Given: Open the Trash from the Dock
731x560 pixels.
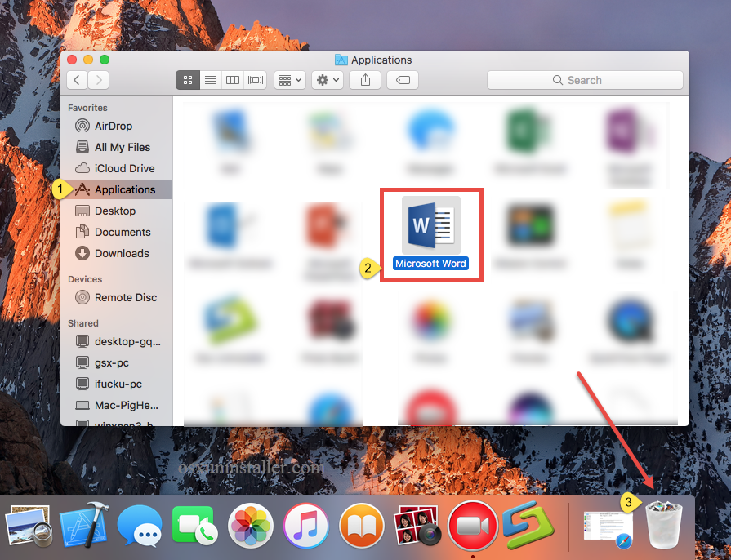Looking at the screenshot, I should click(662, 525).
